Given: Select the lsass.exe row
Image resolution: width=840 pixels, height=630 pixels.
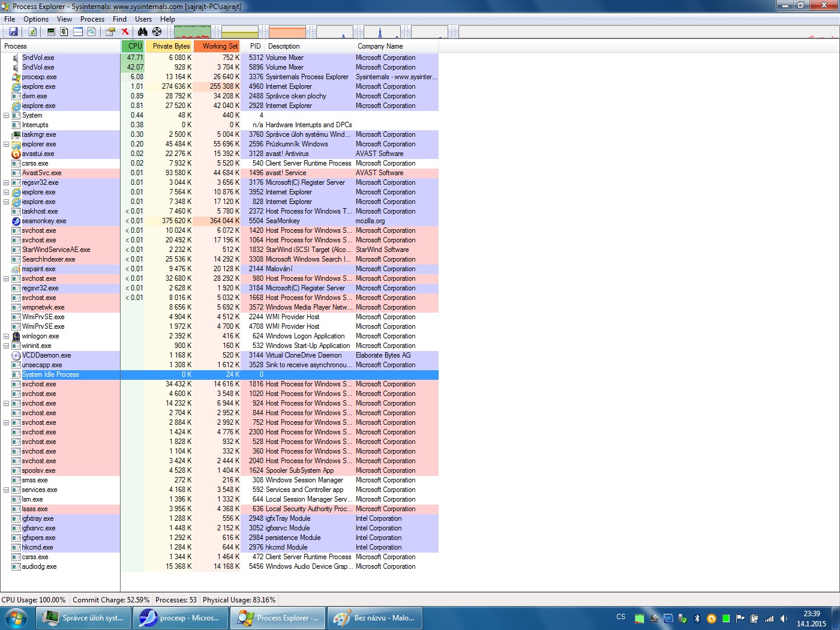Looking at the screenshot, I should pyautogui.click(x=220, y=509).
